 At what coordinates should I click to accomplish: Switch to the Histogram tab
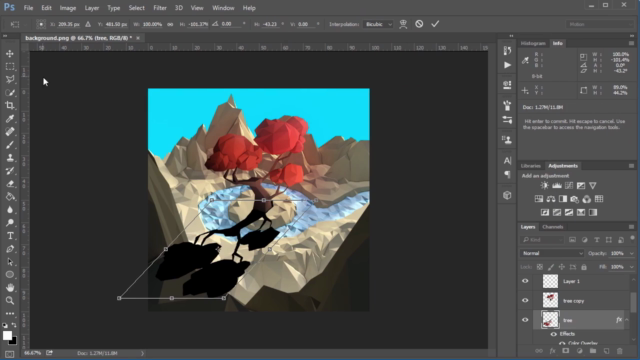(533, 43)
